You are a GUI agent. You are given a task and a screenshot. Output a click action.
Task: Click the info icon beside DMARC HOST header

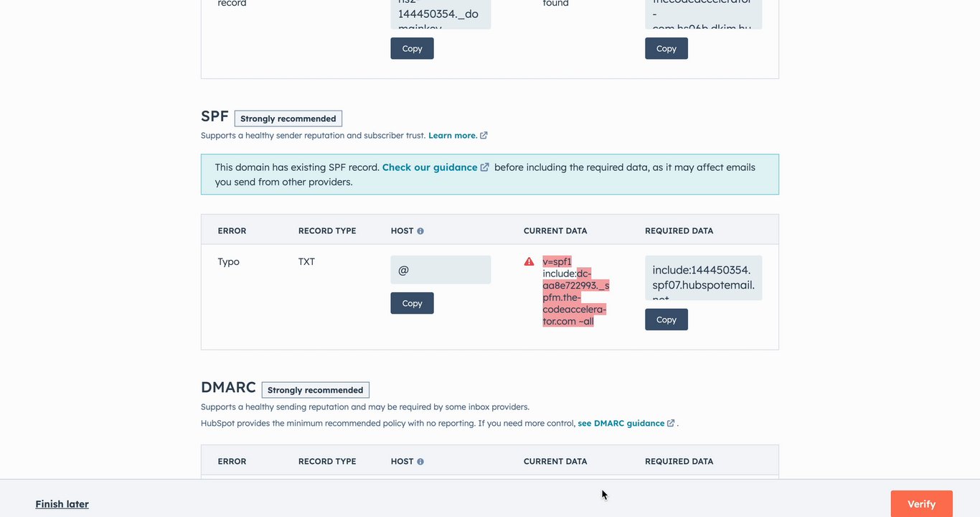(420, 462)
